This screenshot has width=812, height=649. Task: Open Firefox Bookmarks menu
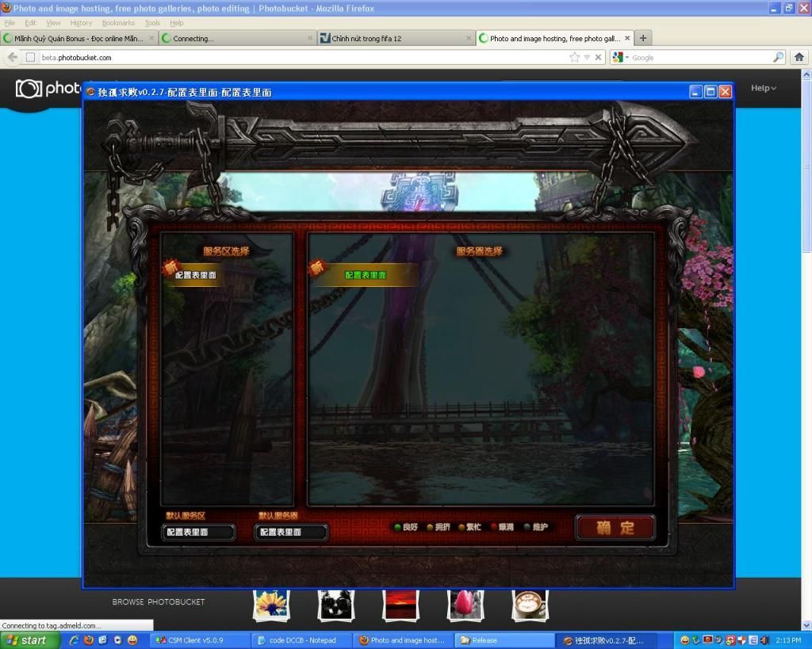[x=118, y=23]
